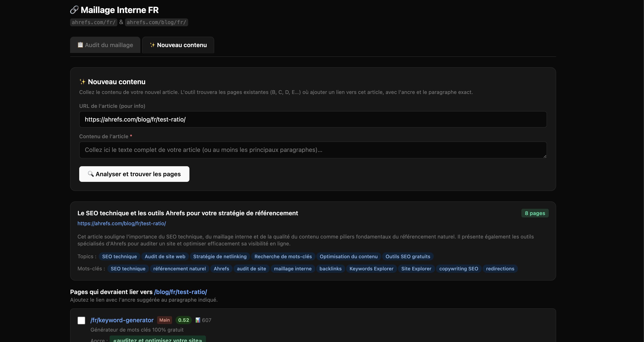Click the article title Le SEO technique et les outils Ahrefs
The image size is (644, 342).
point(188,213)
